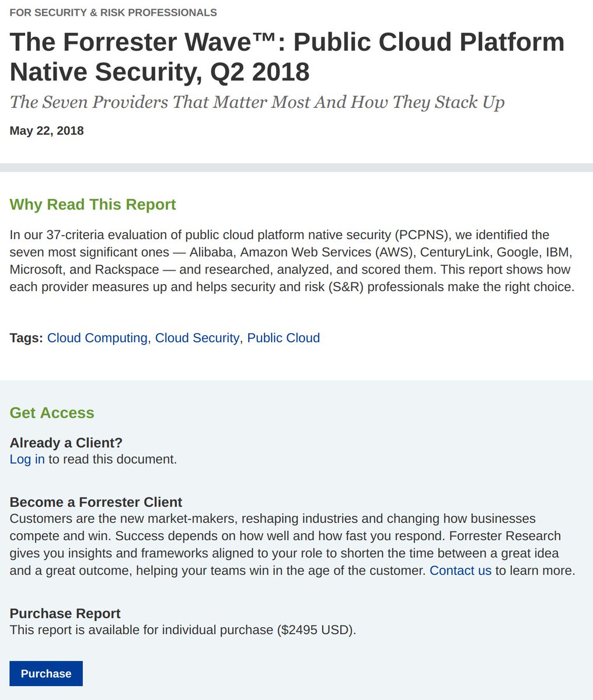Select the FOR SECURITY & RISK PROFESSIONALS label
The width and height of the screenshot is (593, 700).
[x=113, y=12]
